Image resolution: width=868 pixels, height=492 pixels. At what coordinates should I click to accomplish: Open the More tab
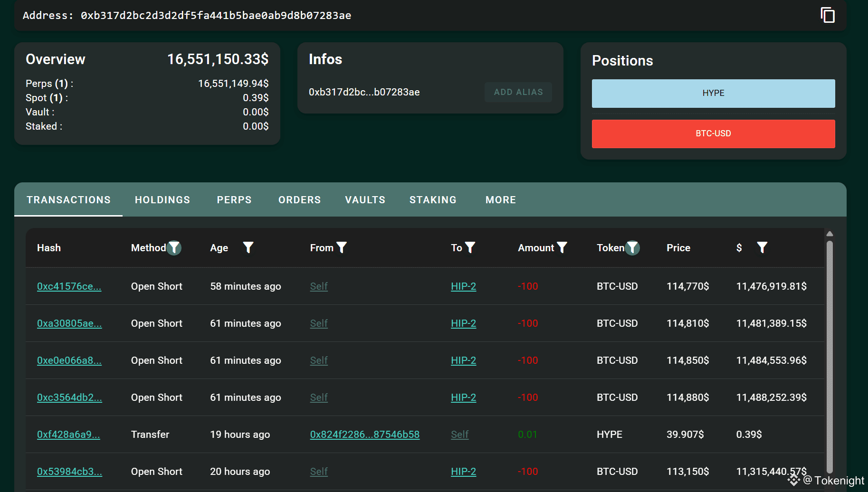[501, 200]
